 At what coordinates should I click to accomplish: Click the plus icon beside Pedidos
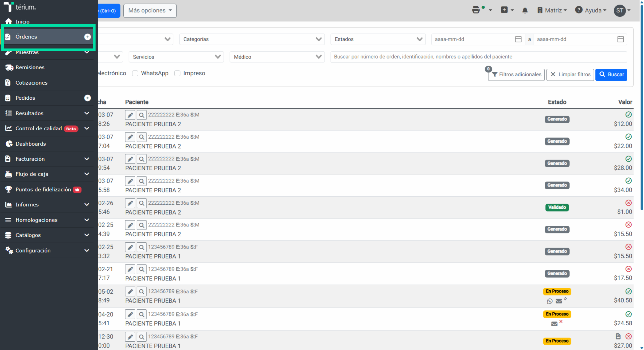tap(87, 98)
